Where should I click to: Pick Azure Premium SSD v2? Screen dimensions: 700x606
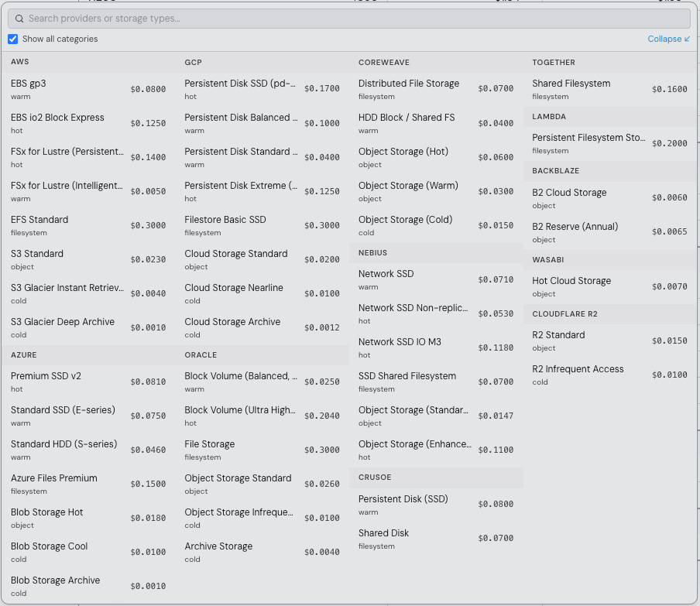click(87, 382)
